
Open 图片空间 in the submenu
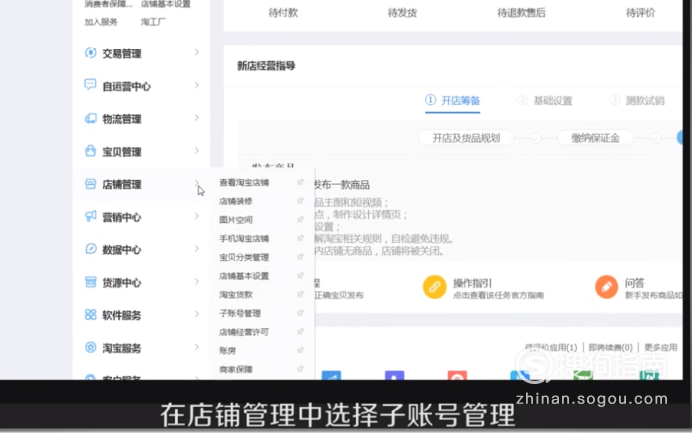coord(236,220)
